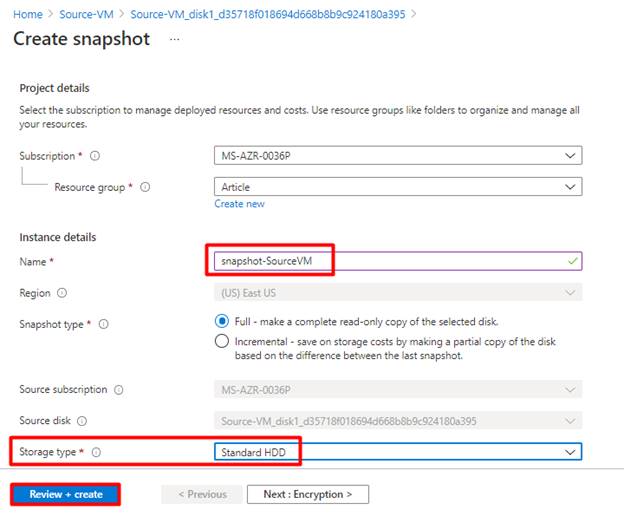Select the Full snapshot type option
Viewport: 624px width, 523px height.
tap(222, 321)
